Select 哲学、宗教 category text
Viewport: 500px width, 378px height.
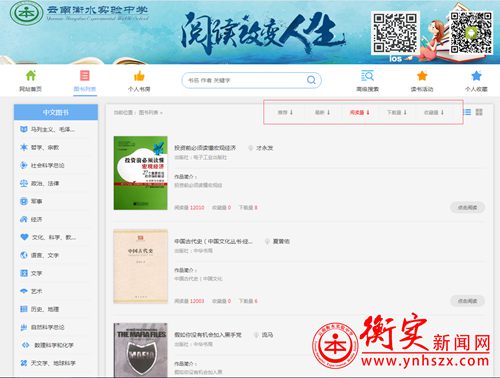[x=45, y=147]
